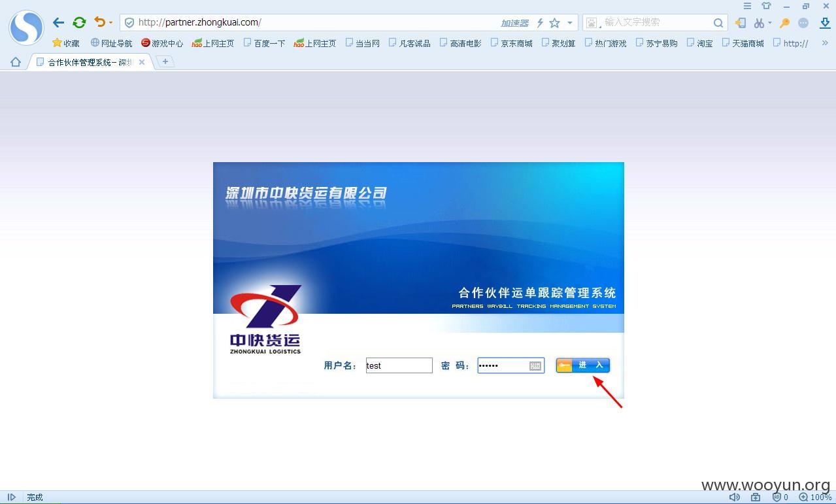The width and height of the screenshot is (836, 504).
Task: Open dropdown beside the orange undo icon
Action: (110, 23)
